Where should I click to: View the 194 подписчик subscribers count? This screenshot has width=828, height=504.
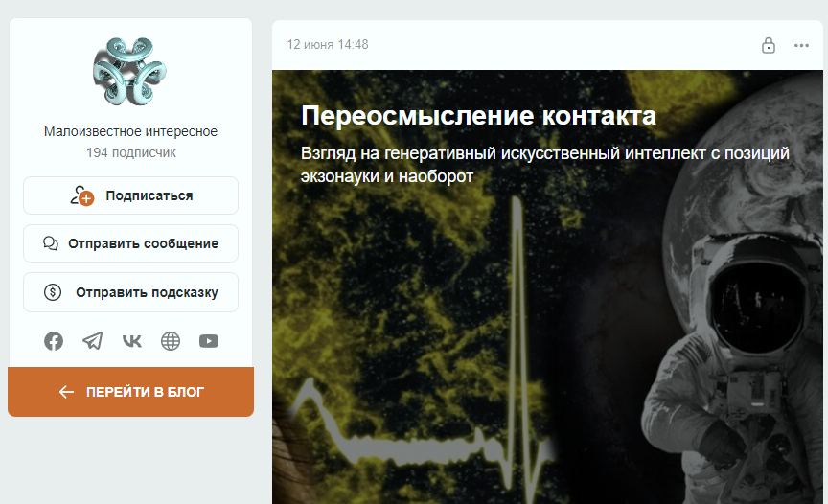tap(131, 152)
